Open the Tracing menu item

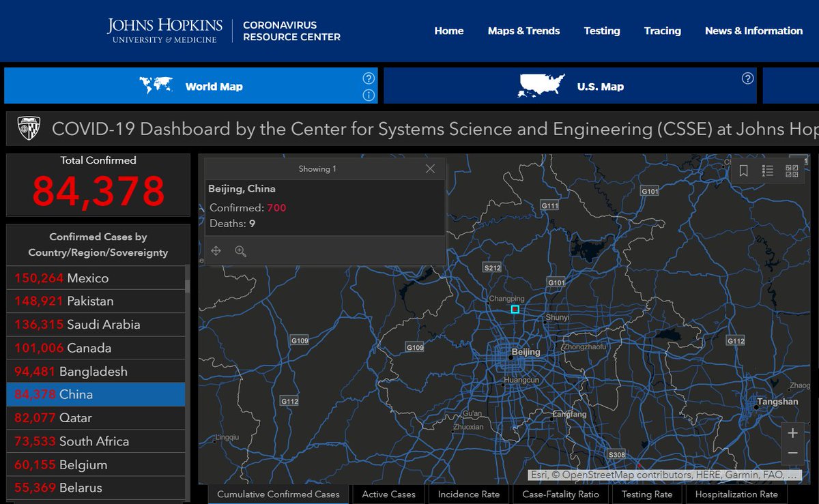663,31
